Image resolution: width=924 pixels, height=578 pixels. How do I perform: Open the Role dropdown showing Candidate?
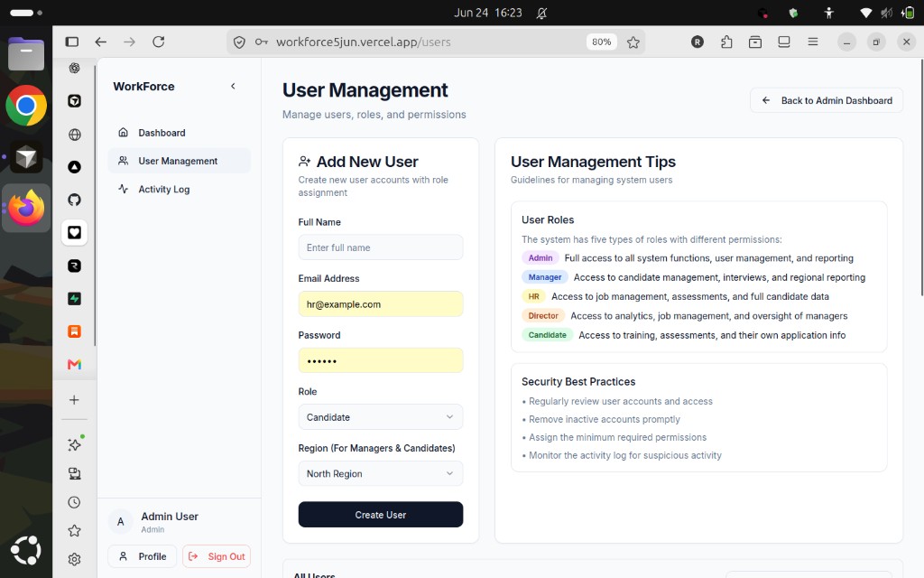coord(381,417)
